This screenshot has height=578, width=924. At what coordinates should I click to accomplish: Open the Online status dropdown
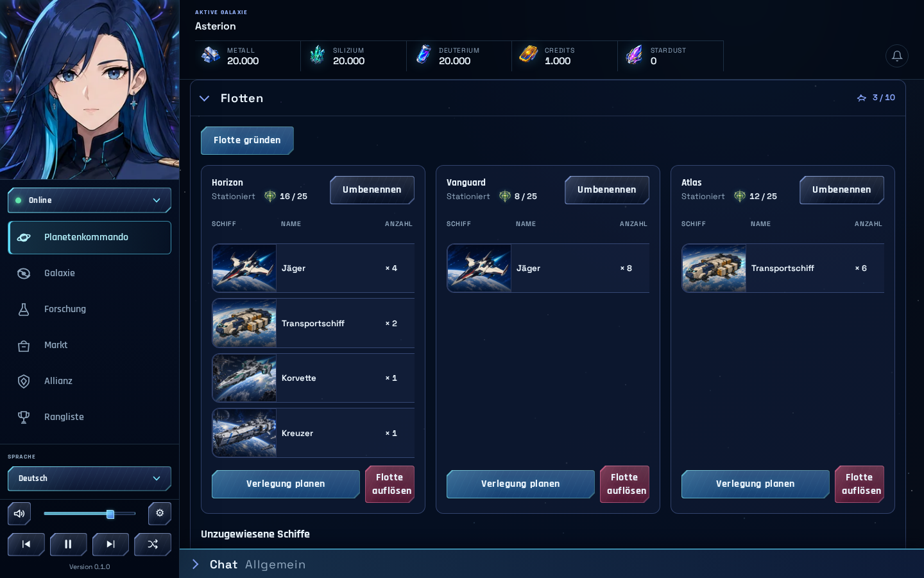coord(89,200)
